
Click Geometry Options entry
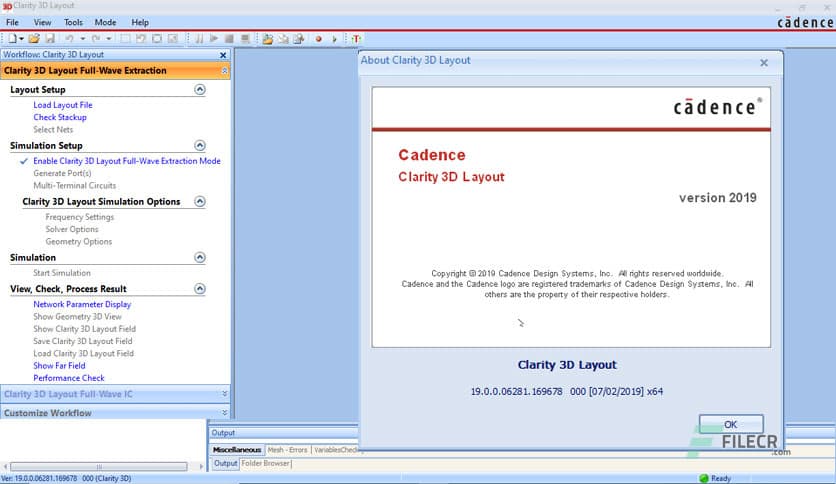[79, 241]
